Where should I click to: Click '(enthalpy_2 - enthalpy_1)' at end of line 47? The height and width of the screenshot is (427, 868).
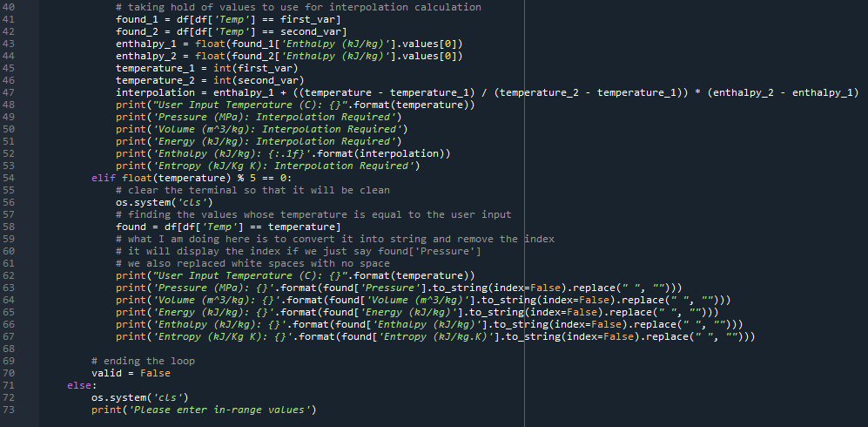tap(783, 92)
